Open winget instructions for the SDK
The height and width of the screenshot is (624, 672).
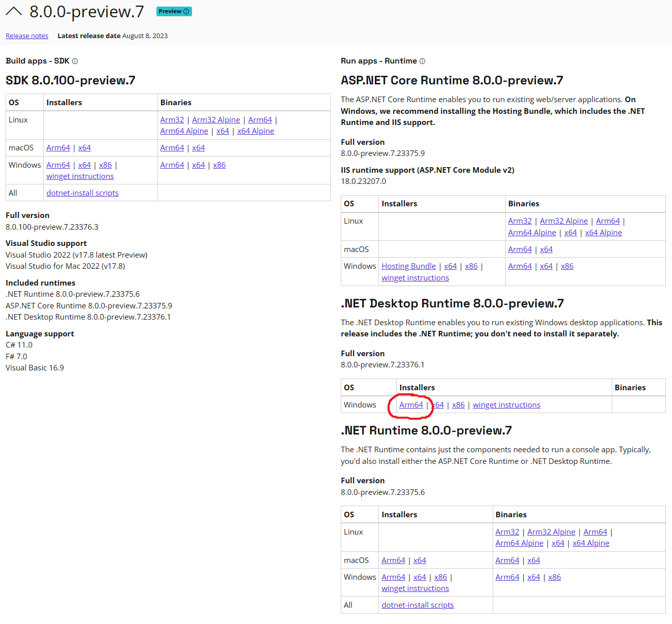click(x=80, y=176)
